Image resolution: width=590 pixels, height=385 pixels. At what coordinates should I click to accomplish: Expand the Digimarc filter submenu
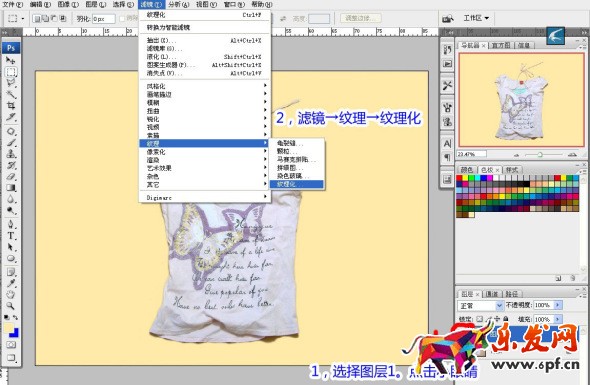pyautogui.click(x=205, y=198)
